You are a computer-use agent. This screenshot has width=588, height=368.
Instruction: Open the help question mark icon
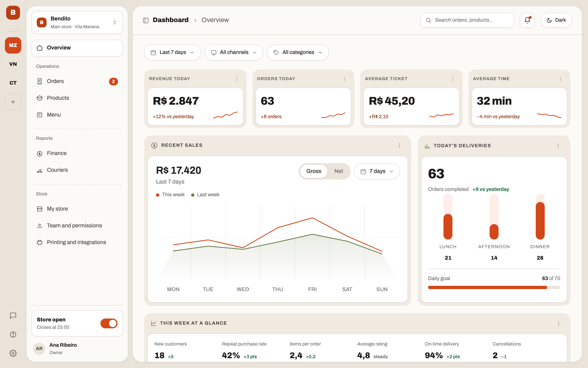tap(13, 334)
